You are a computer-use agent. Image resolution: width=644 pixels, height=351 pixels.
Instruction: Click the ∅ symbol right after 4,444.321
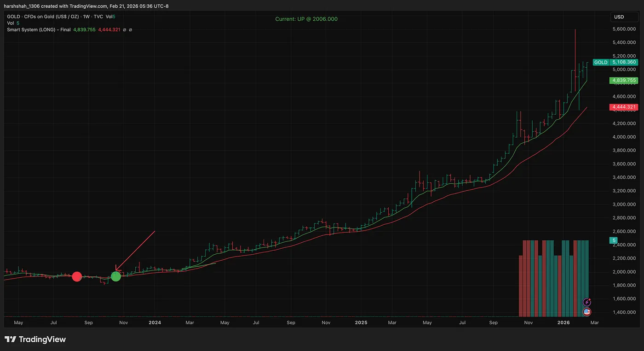[x=125, y=29]
